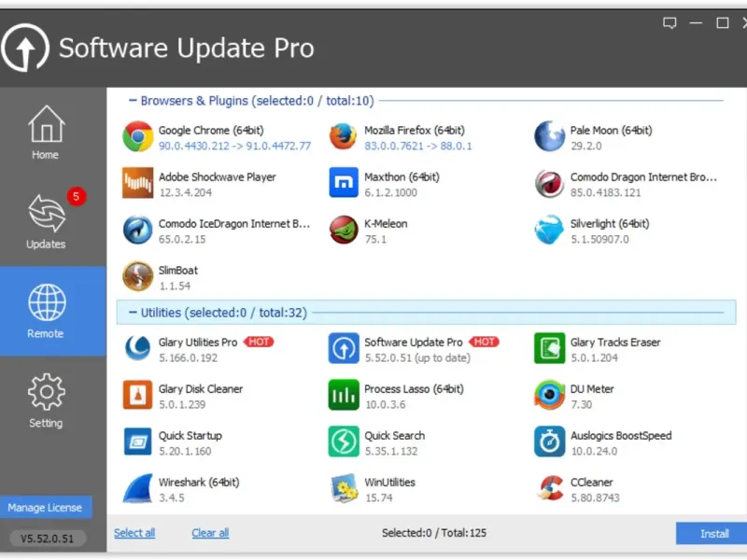The width and height of the screenshot is (747, 560).
Task: Select the Glary Disk Cleaner icon
Action: [137, 395]
